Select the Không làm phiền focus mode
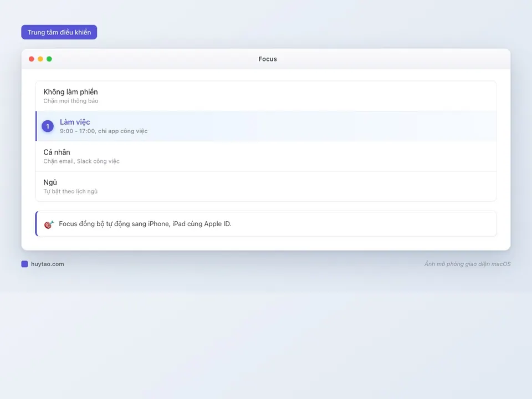The height and width of the screenshot is (399, 532). coord(266,96)
